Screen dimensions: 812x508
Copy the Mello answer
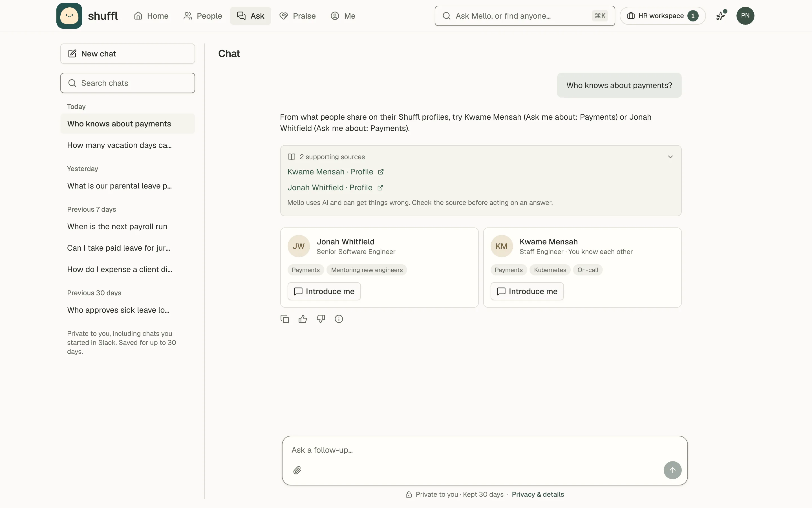click(x=284, y=319)
